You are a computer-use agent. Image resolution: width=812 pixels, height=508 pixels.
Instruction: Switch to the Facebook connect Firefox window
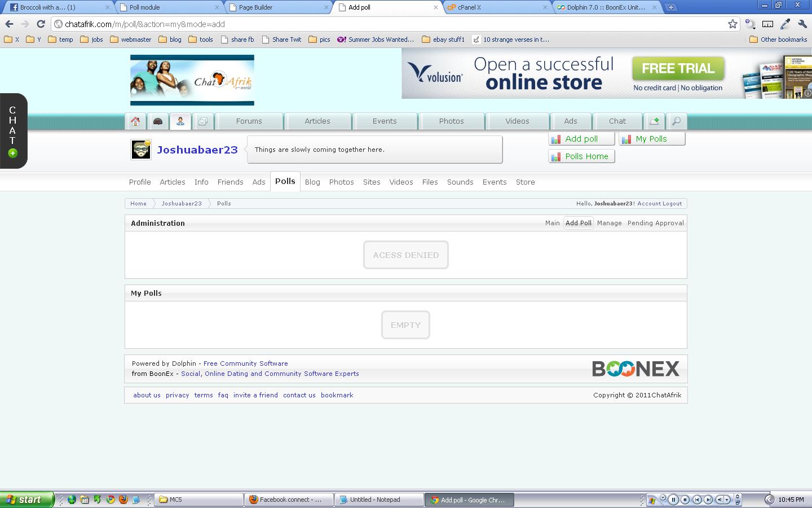coord(289,500)
